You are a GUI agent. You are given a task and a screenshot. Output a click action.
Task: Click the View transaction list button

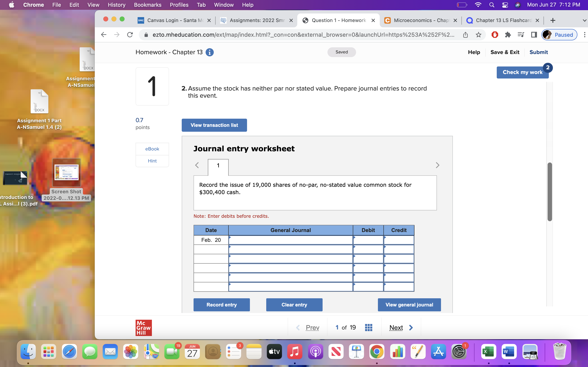click(214, 125)
